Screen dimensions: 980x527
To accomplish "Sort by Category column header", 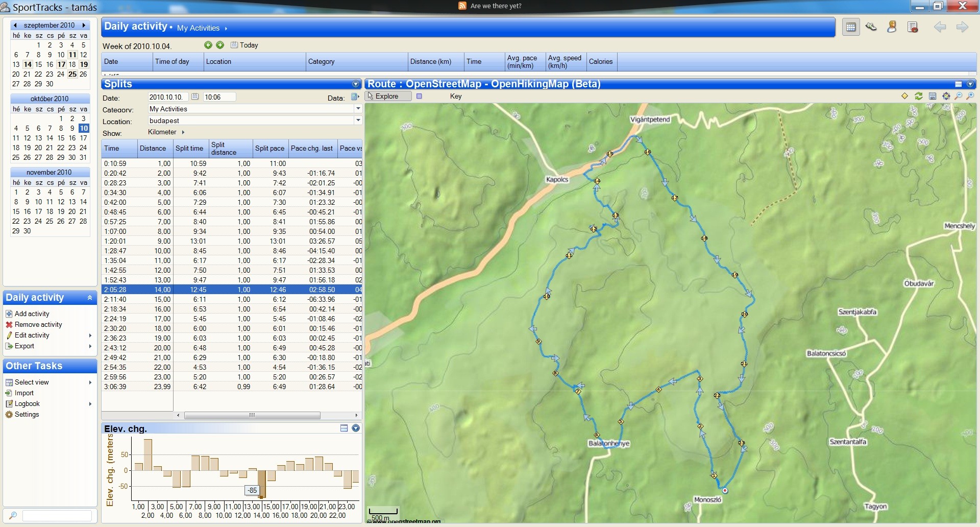I will (x=357, y=61).
